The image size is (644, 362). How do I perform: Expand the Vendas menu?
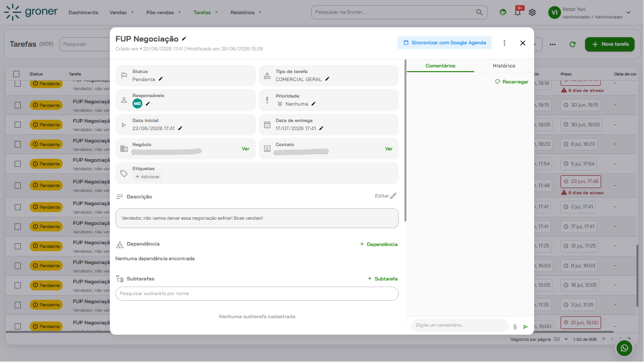pyautogui.click(x=122, y=12)
